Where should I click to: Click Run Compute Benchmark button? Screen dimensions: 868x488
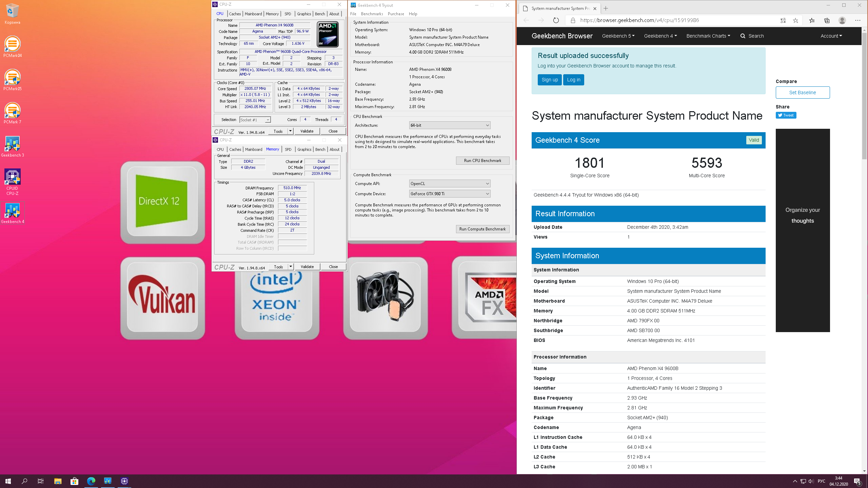point(482,229)
